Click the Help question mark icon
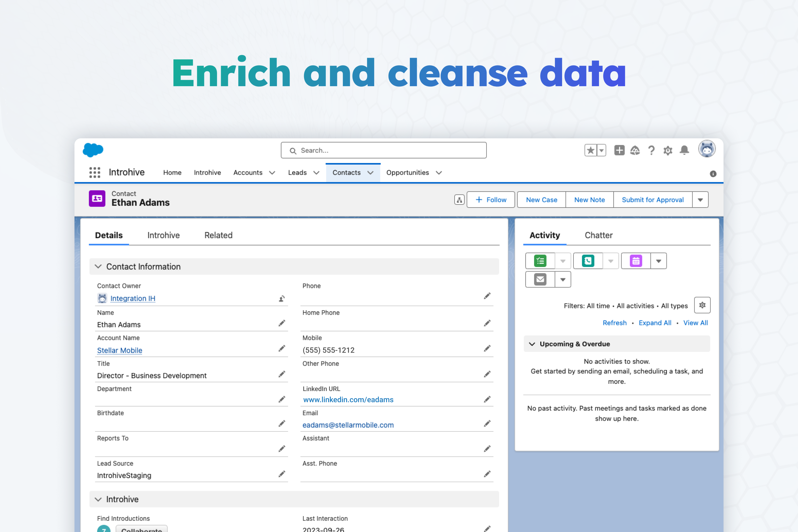This screenshot has height=532, width=798. pyautogui.click(x=651, y=150)
